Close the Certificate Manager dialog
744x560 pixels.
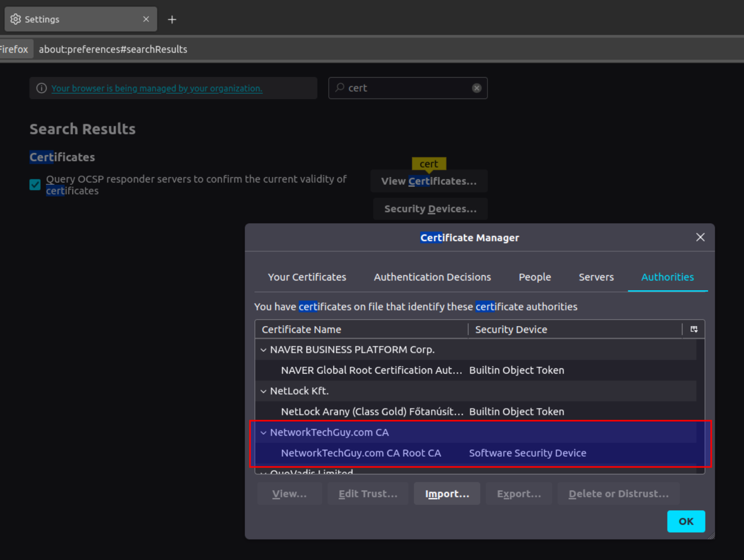[700, 237]
